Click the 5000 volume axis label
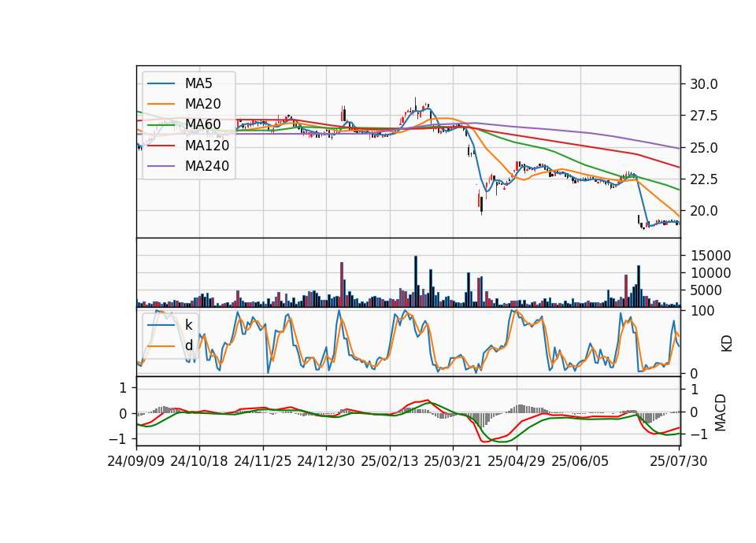This screenshot has height=543, width=756. (x=706, y=290)
